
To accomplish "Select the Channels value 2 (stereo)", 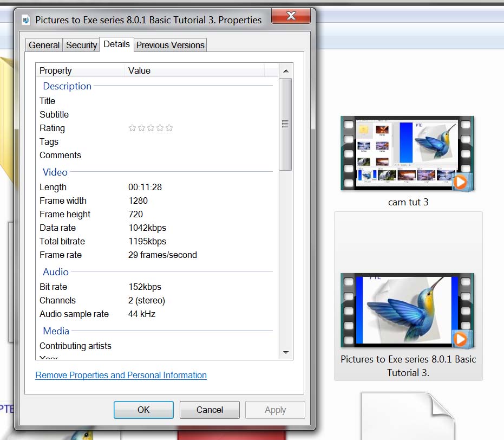I will click(x=147, y=300).
